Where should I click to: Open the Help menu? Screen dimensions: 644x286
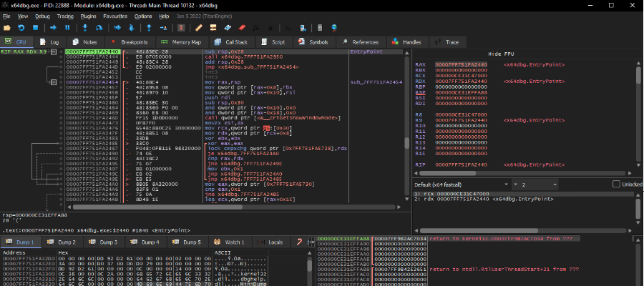pos(164,16)
